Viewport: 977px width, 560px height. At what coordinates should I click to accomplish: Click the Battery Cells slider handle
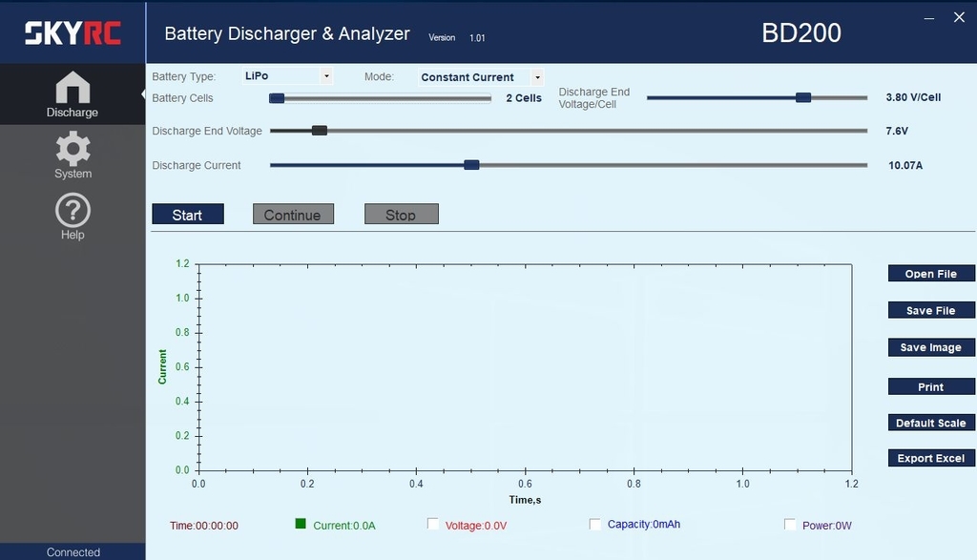pos(277,98)
